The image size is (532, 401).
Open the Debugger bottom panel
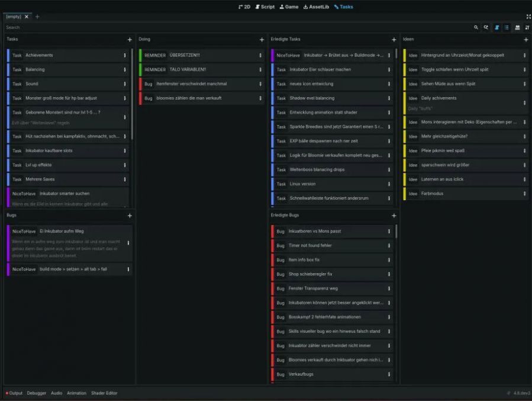coord(37,393)
